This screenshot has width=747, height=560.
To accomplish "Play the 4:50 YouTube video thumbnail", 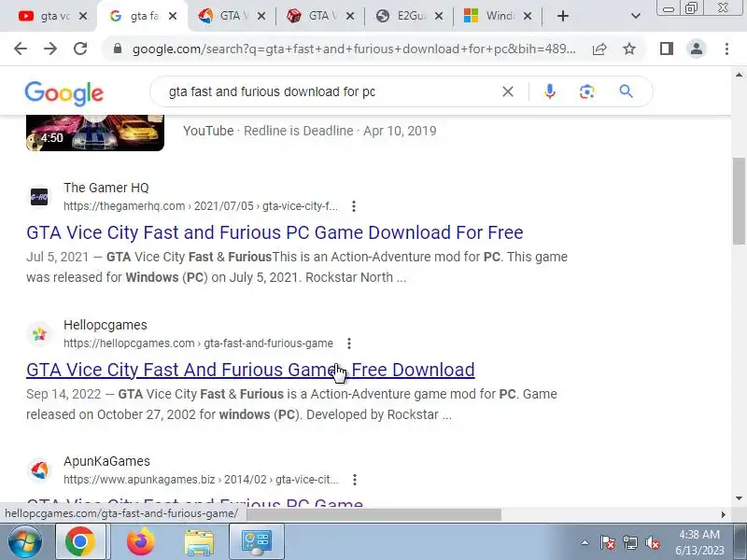I will point(95,133).
